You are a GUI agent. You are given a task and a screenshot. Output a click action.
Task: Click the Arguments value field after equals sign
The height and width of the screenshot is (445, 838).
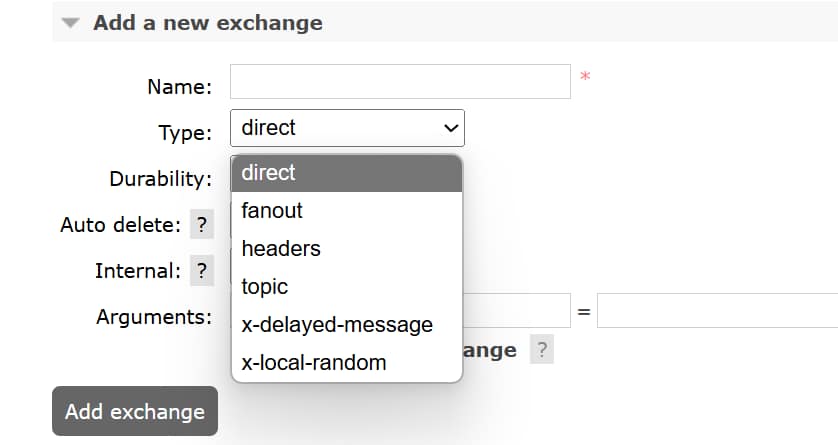717,311
